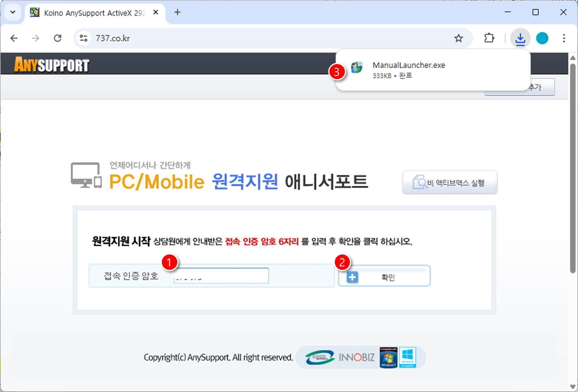Open the tab search chevron
578x392 pixels.
pyautogui.click(x=13, y=12)
